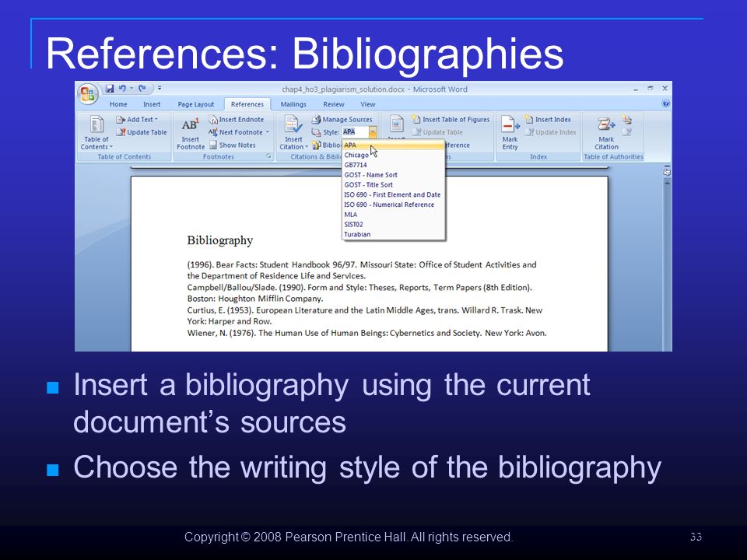747x560 pixels.
Task: Expand Next Footnote dropdown arrow
Action: [268, 132]
